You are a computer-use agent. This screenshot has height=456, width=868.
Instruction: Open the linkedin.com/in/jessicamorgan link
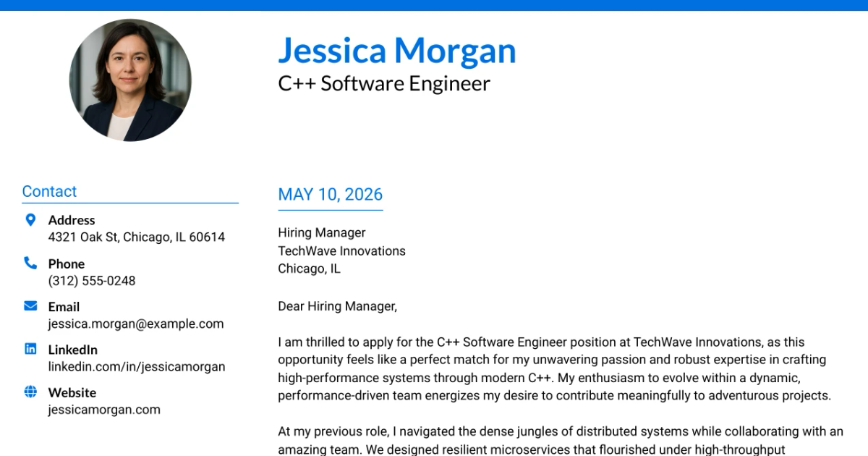click(x=137, y=367)
